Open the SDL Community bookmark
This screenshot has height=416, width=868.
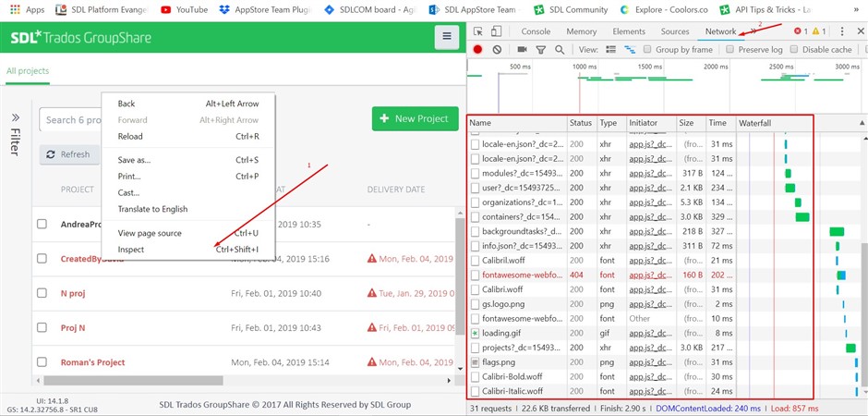pyautogui.click(x=571, y=9)
